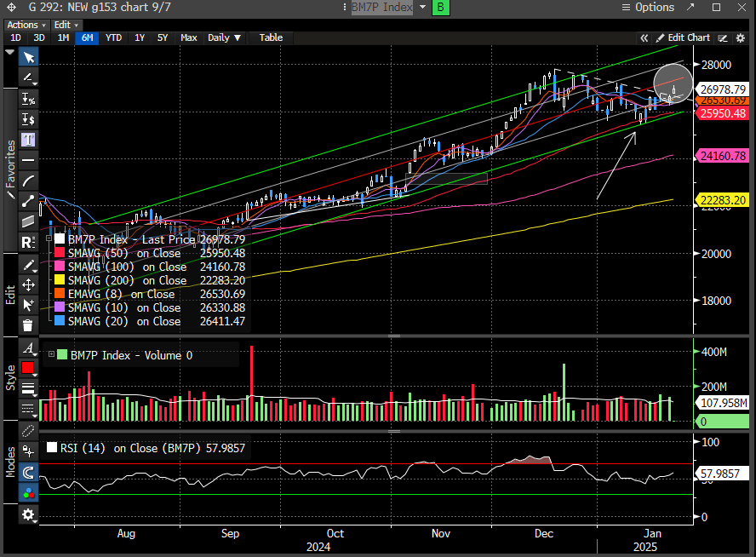Click the white BM7P Last Price swatch
Image resolution: width=756 pixels, height=557 pixels.
click(x=60, y=238)
